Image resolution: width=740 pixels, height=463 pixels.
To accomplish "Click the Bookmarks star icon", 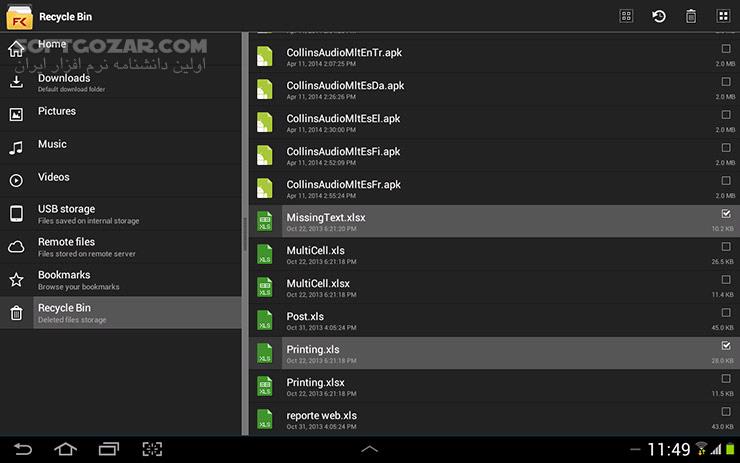I will click(x=16, y=279).
